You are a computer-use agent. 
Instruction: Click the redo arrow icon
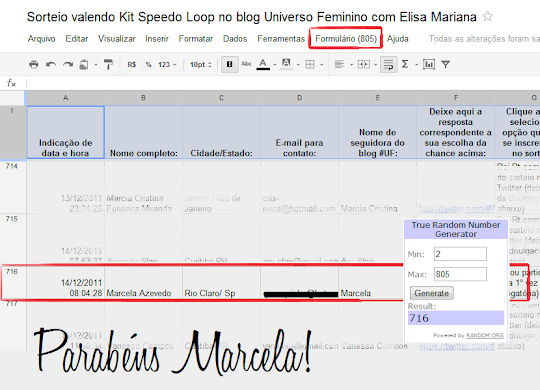point(68,64)
